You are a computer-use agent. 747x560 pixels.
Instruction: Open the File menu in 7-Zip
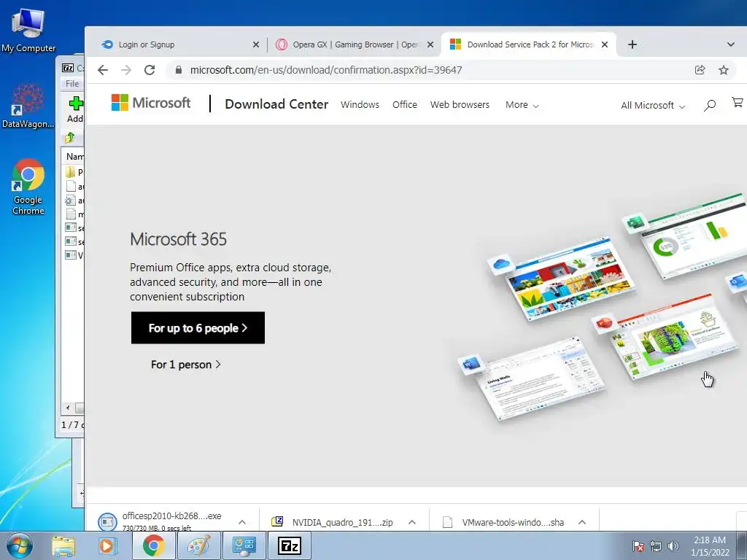pos(72,83)
